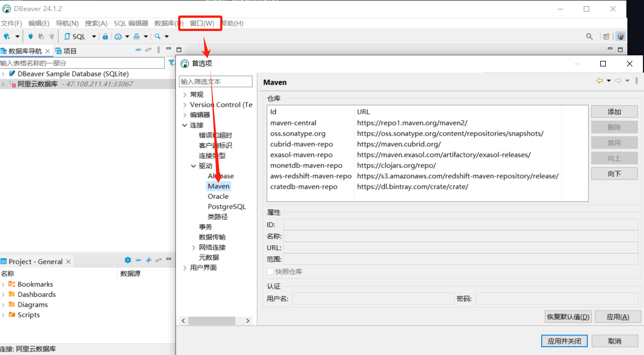644x355 pixels.
Task: Open the 导航(N) menu
Action: tap(67, 23)
